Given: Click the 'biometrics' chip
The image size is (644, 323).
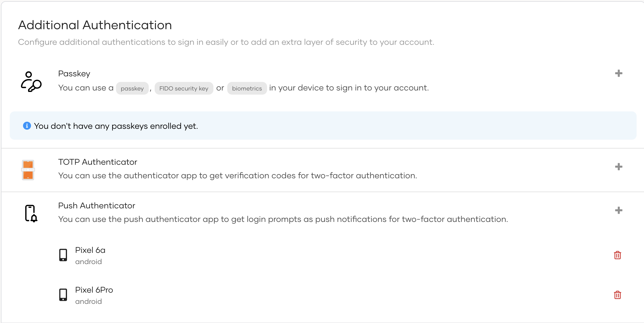Looking at the screenshot, I should click(247, 88).
